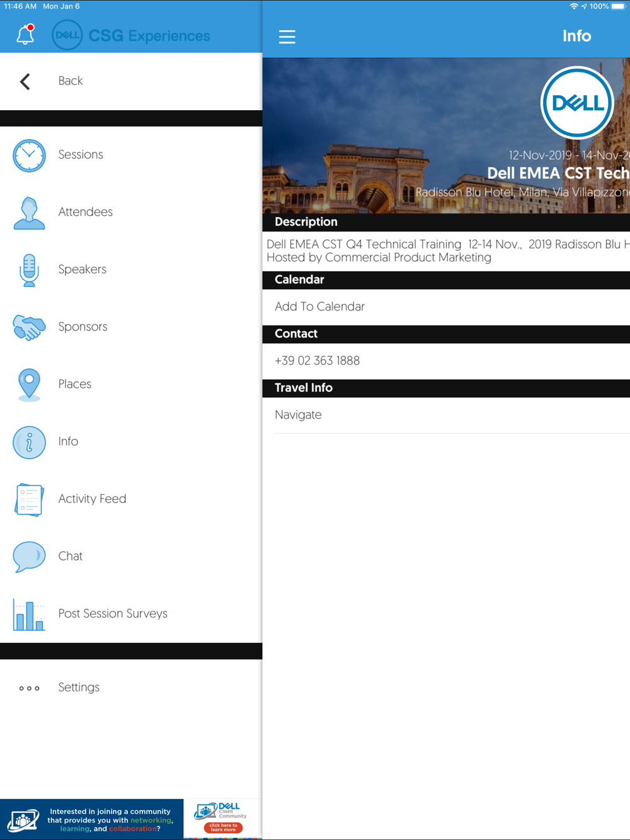Click the Info circle icon
This screenshot has width=630, height=840.
(29, 442)
